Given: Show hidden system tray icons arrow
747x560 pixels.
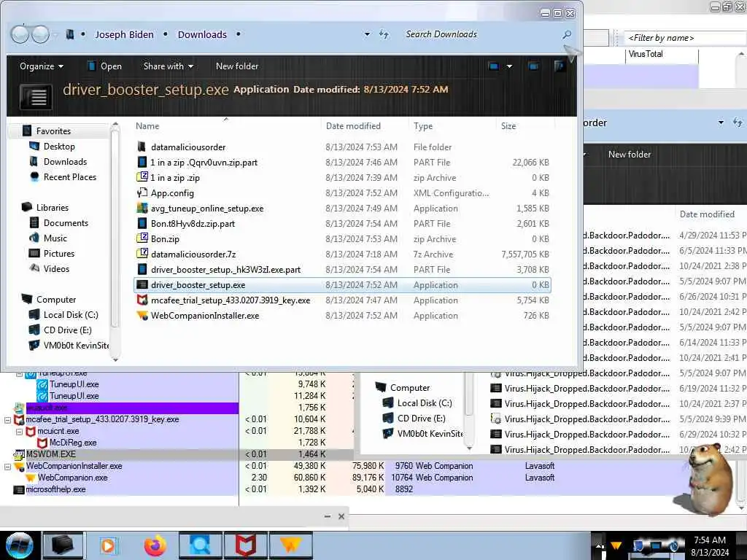Looking at the screenshot, I should tap(600, 545).
